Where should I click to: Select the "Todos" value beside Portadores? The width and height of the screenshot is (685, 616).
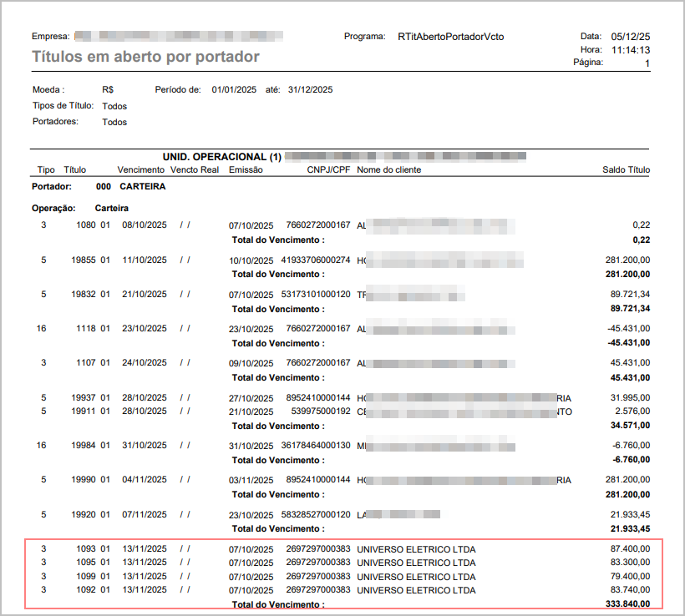coord(114,122)
